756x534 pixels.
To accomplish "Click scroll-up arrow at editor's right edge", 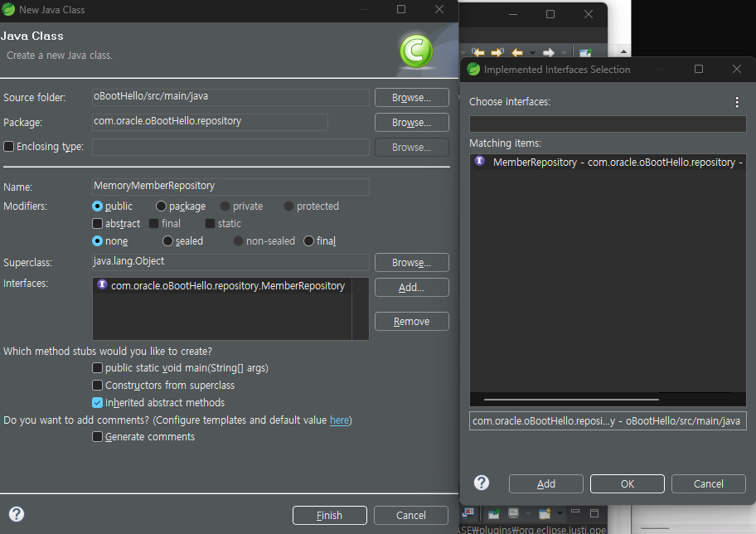I will (624, 51).
